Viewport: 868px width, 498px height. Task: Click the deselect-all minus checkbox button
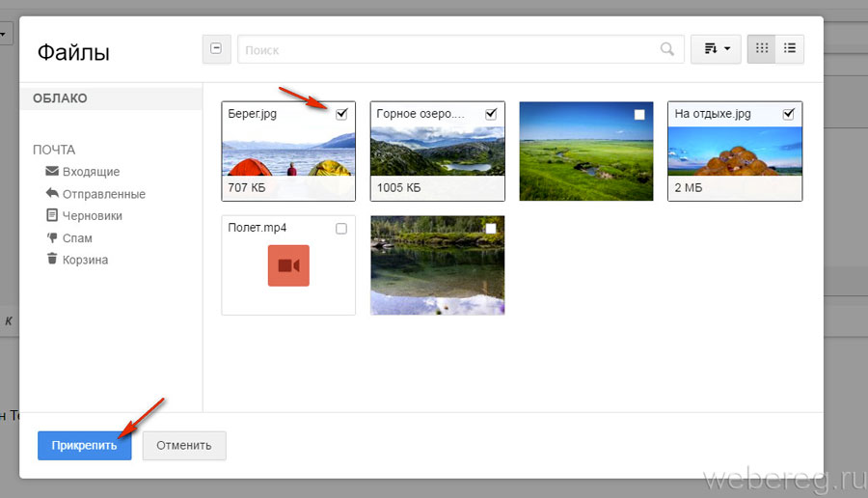point(216,49)
